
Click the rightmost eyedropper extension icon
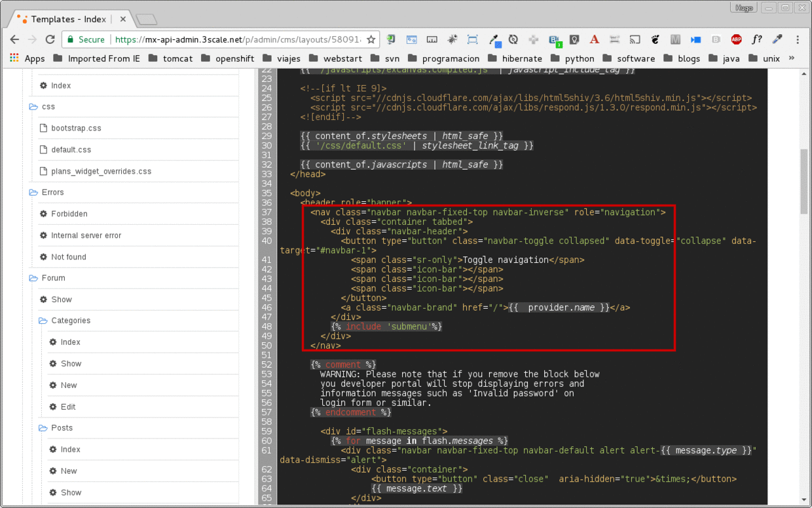777,39
